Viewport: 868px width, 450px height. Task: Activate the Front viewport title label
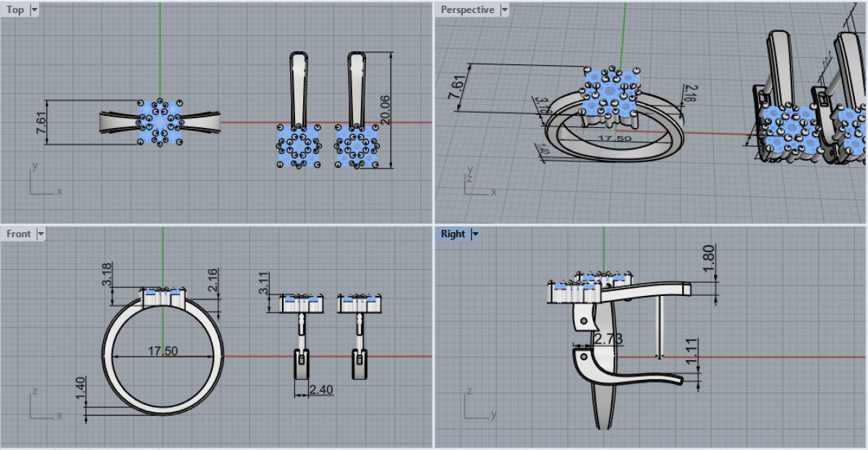(19, 234)
